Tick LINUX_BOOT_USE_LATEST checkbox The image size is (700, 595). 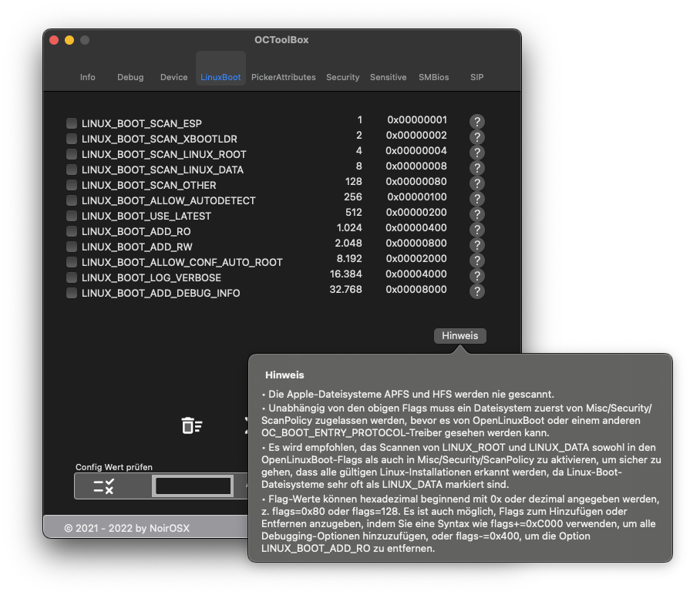click(x=72, y=216)
